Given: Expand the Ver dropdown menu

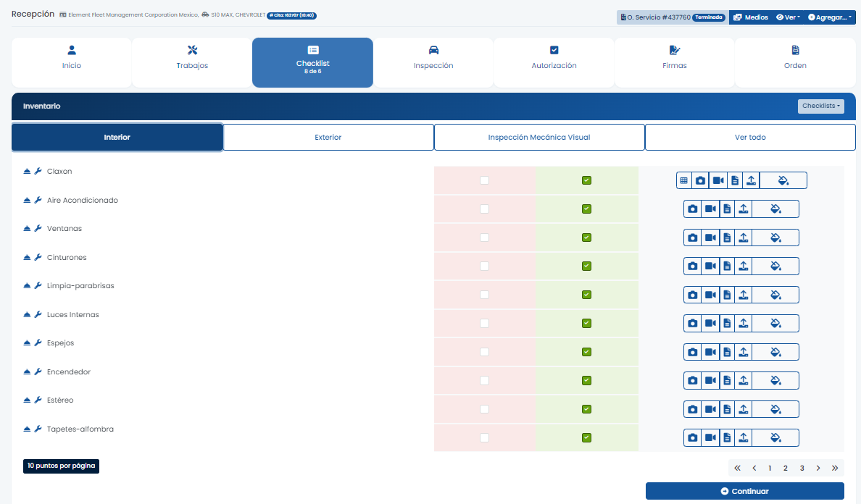Looking at the screenshot, I should point(788,17).
